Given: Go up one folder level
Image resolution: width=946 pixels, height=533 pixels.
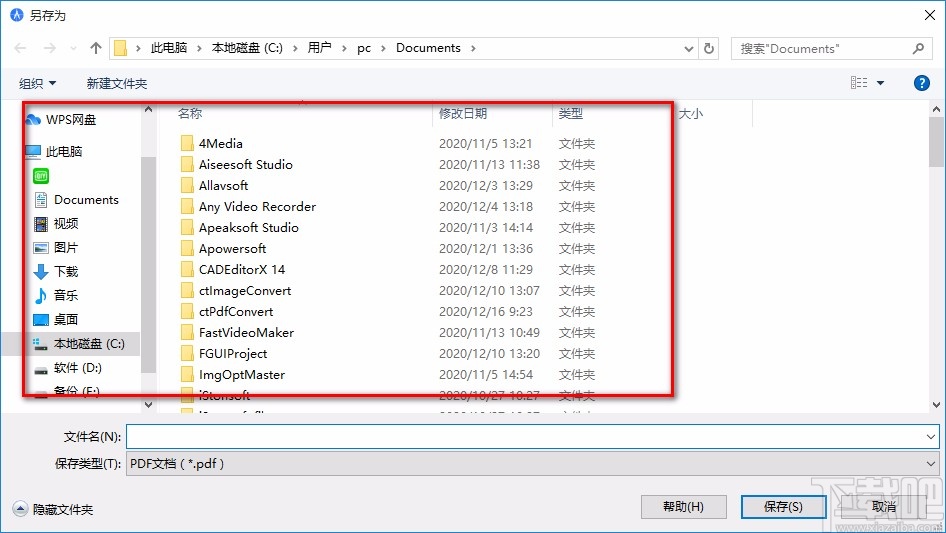Looking at the screenshot, I should point(95,48).
